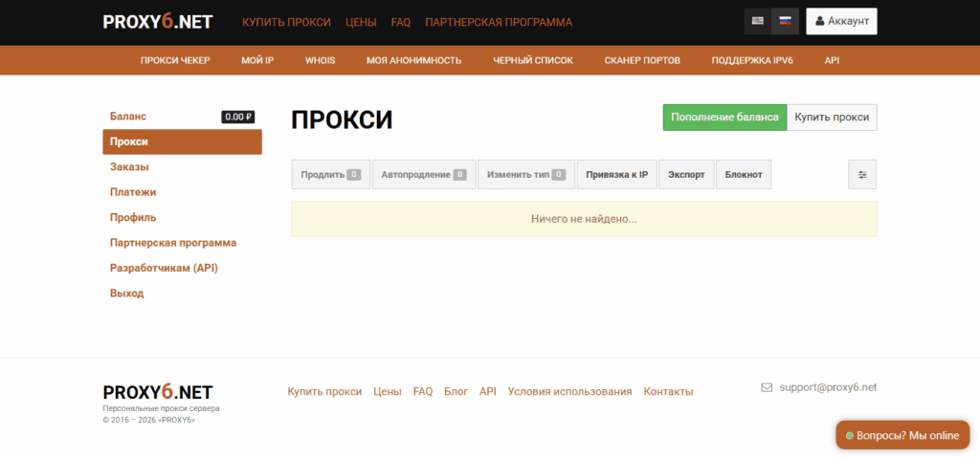Open WHOIS tool
Viewport: 980px width, 458px height.
[321, 60]
